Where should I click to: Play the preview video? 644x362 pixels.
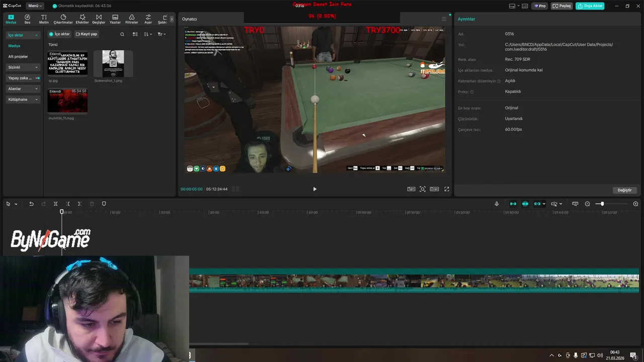pyautogui.click(x=315, y=189)
